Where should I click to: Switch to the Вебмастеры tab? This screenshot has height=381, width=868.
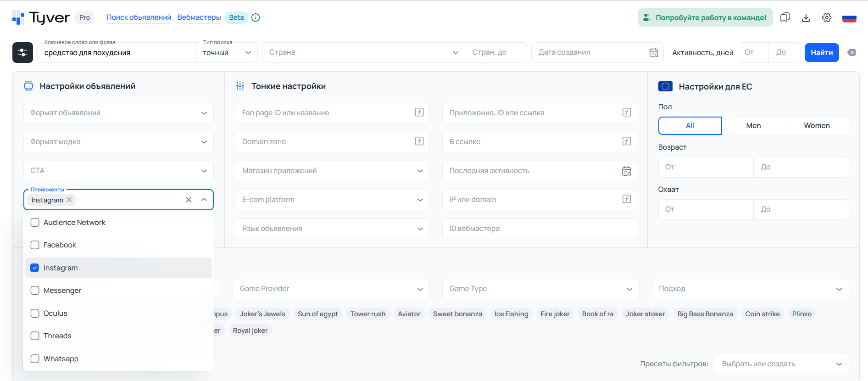pyautogui.click(x=199, y=17)
